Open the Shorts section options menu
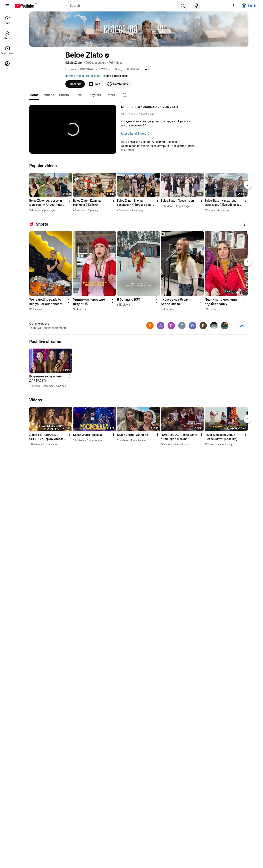Image resolution: width=263 pixels, height=868 pixels. coord(244,224)
